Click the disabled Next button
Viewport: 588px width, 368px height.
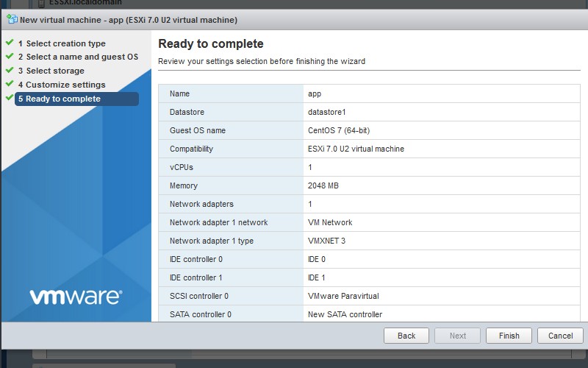coord(457,336)
